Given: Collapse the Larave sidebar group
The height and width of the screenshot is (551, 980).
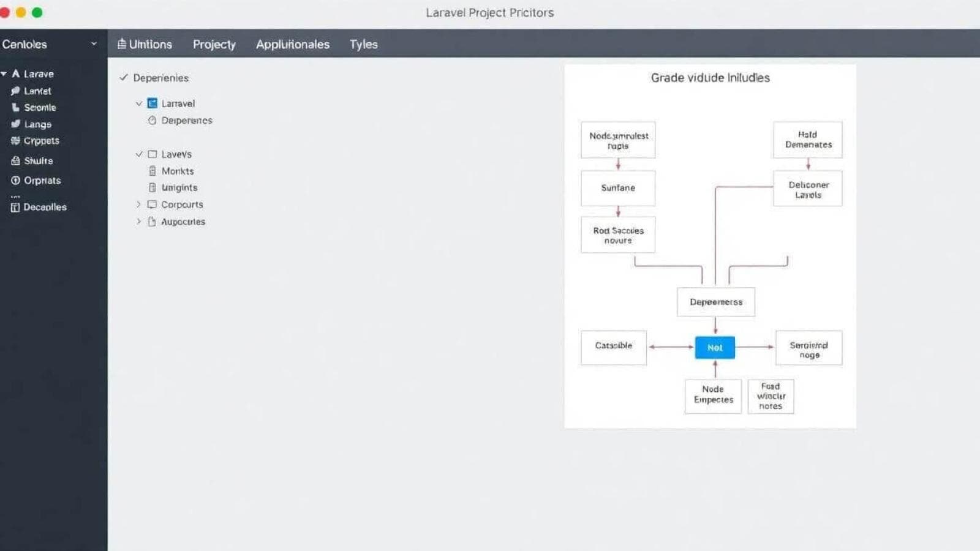Looking at the screenshot, I should pos(4,73).
